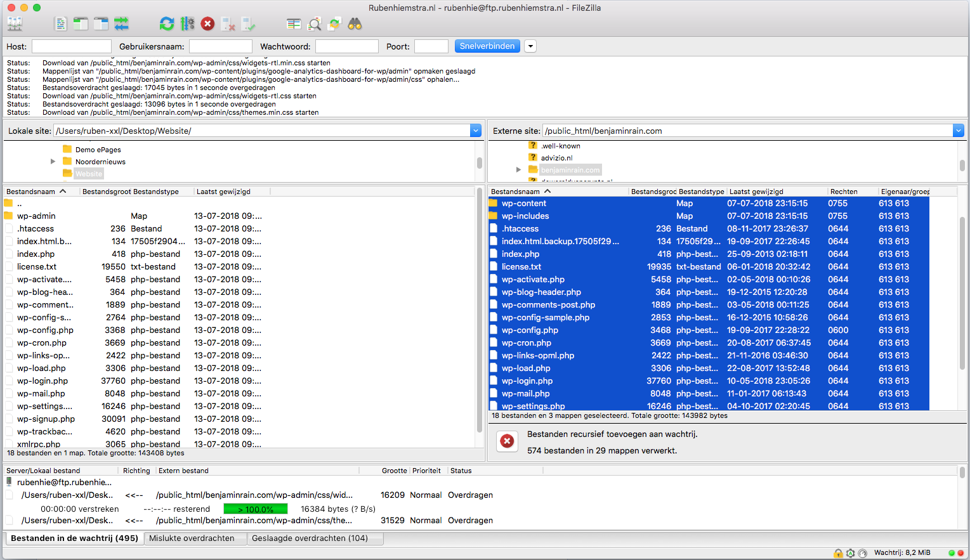Screen dimensions: 970x560
Task: Click the Lokale site path field
Action: click(x=262, y=131)
